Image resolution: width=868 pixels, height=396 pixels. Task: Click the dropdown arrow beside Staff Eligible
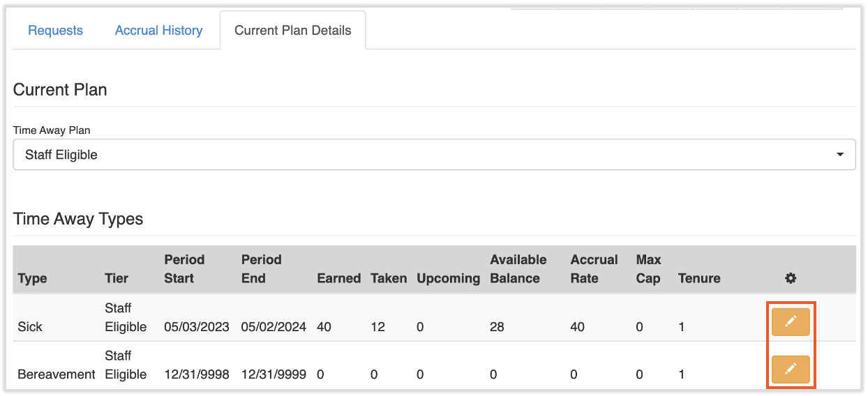840,155
